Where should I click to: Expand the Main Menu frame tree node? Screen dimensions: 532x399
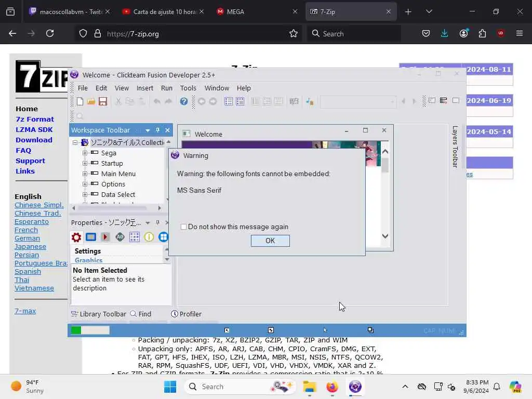point(85,174)
